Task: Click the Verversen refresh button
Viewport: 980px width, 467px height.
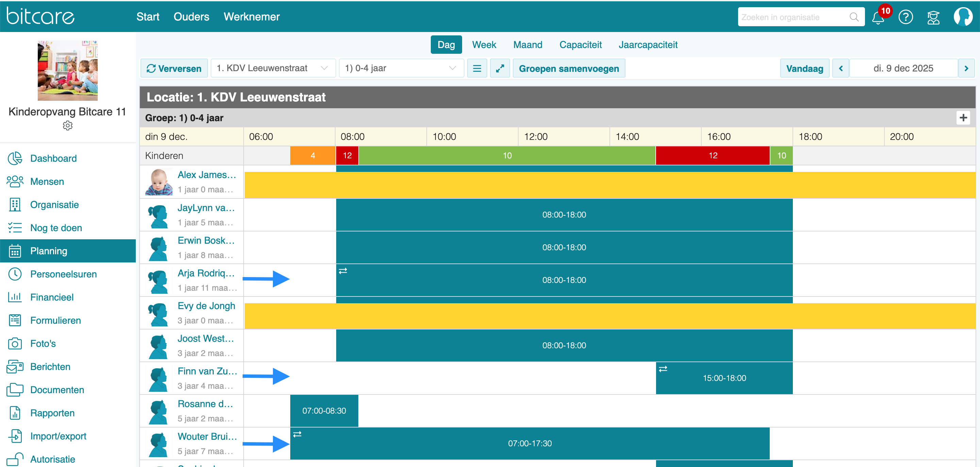Action: [174, 68]
